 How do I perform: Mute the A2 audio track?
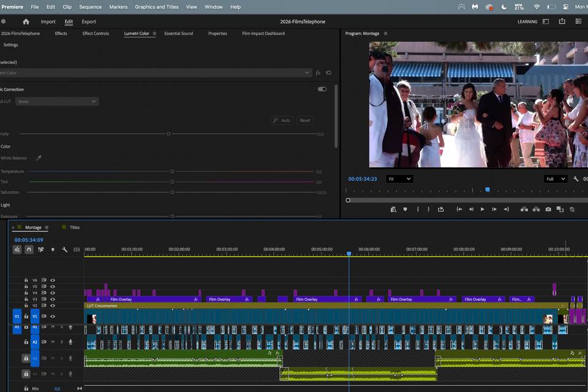coord(53,342)
